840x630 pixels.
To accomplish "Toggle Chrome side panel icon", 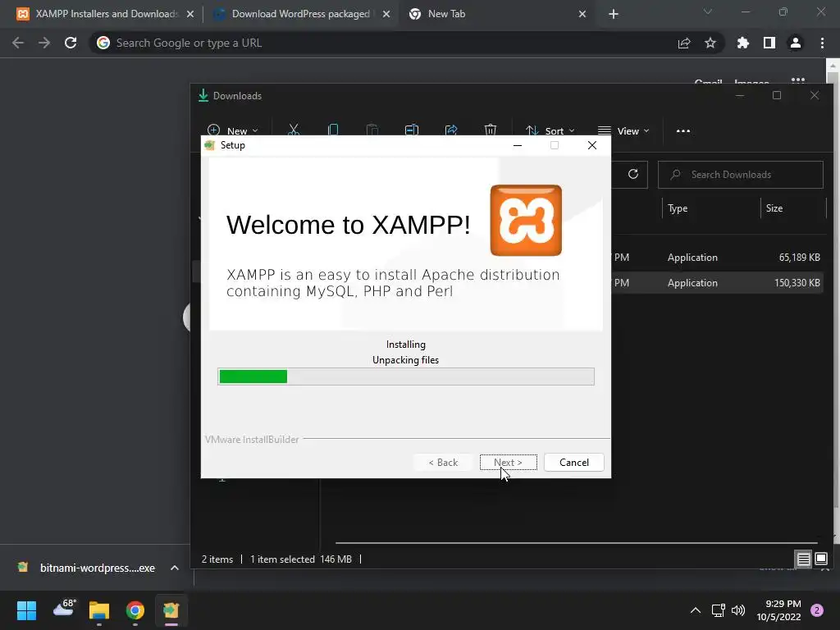I will 769,43.
